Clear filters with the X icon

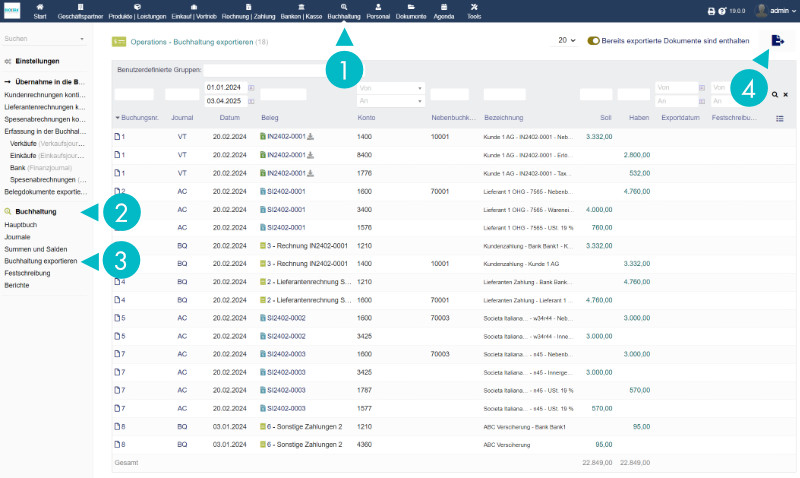(x=786, y=94)
